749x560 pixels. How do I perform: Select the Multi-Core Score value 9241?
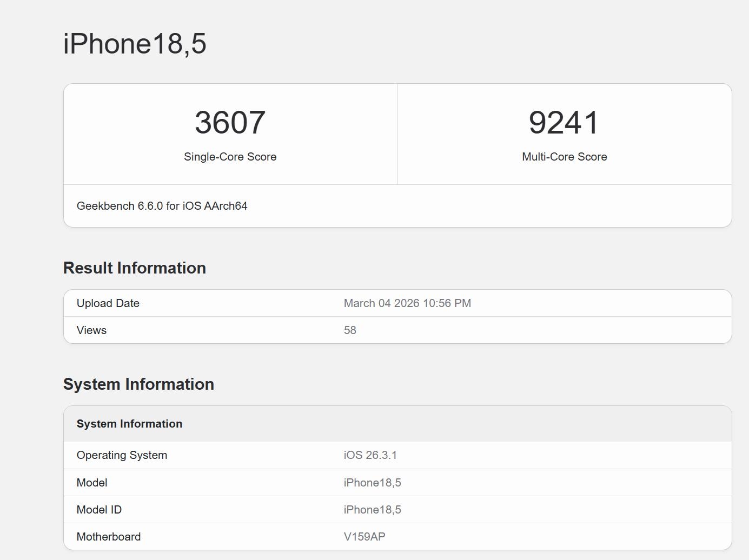point(564,122)
